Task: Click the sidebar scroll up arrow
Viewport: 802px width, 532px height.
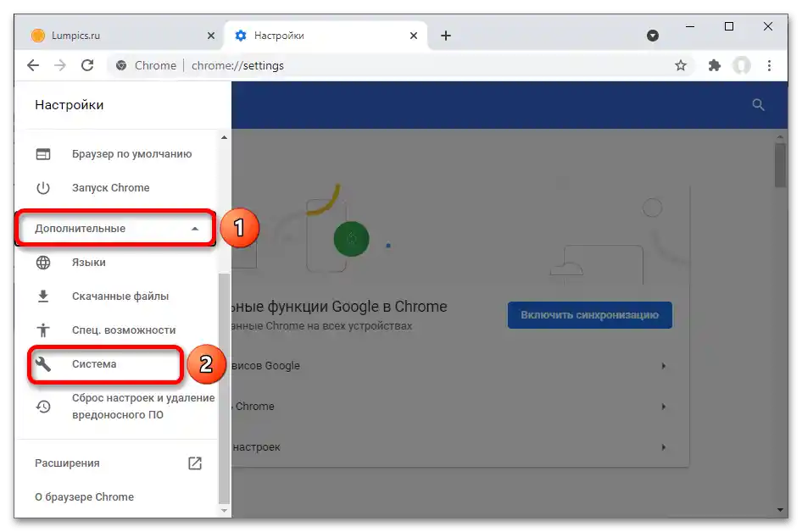Action: [224, 137]
